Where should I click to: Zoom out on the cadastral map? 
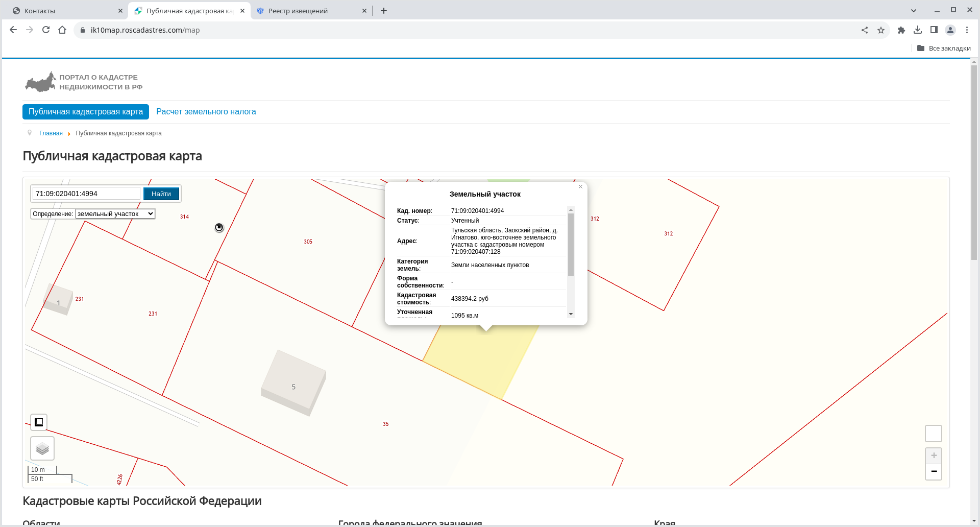pos(934,471)
